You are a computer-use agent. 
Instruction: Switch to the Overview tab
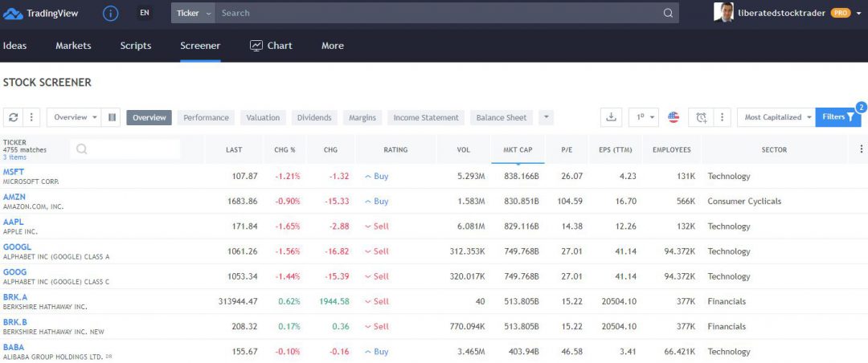point(149,117)
